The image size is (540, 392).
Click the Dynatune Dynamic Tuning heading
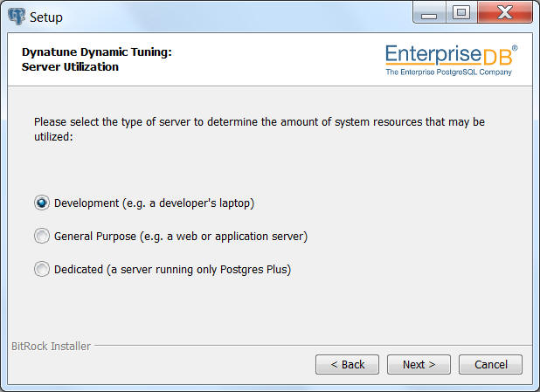[97, 52]
